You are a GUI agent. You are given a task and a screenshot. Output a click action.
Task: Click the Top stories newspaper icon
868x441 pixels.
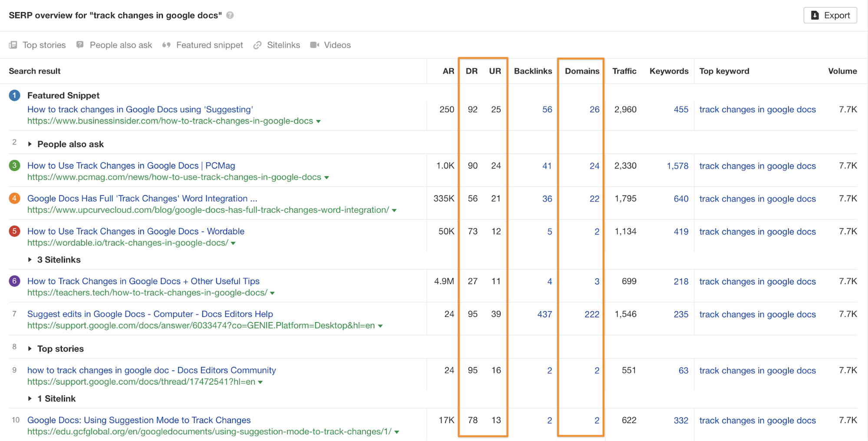pyautogui.click(x=13, y=45)
